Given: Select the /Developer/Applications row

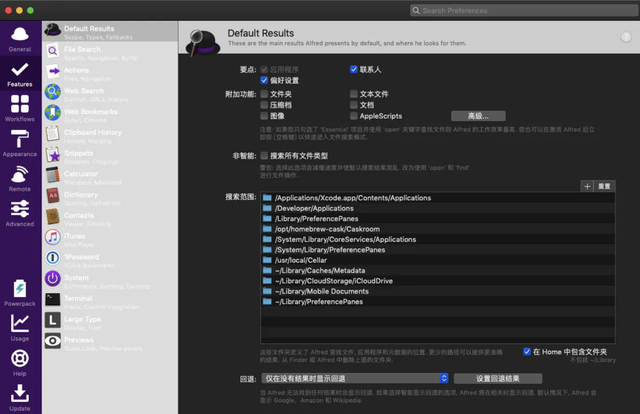Looking at the screenshot, I should click(438, 208).
